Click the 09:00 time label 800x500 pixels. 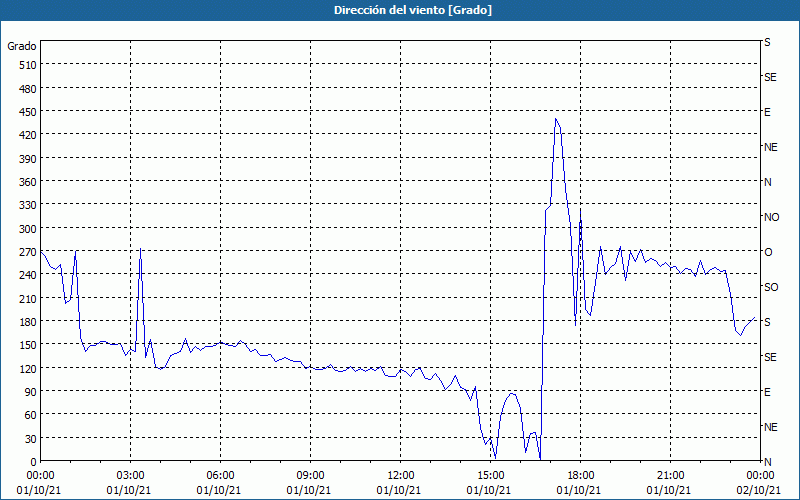tap(310, 476)
